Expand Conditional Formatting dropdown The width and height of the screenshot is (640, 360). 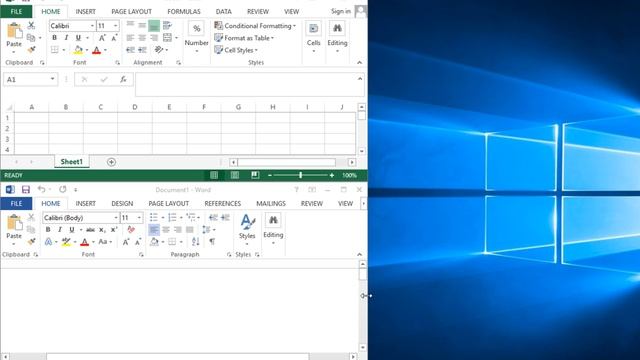(295, 26)
